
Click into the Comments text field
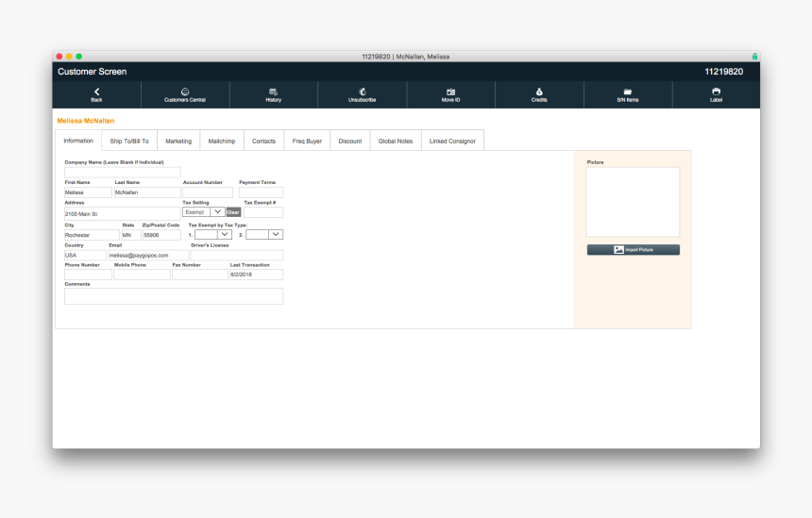[174, 296]
